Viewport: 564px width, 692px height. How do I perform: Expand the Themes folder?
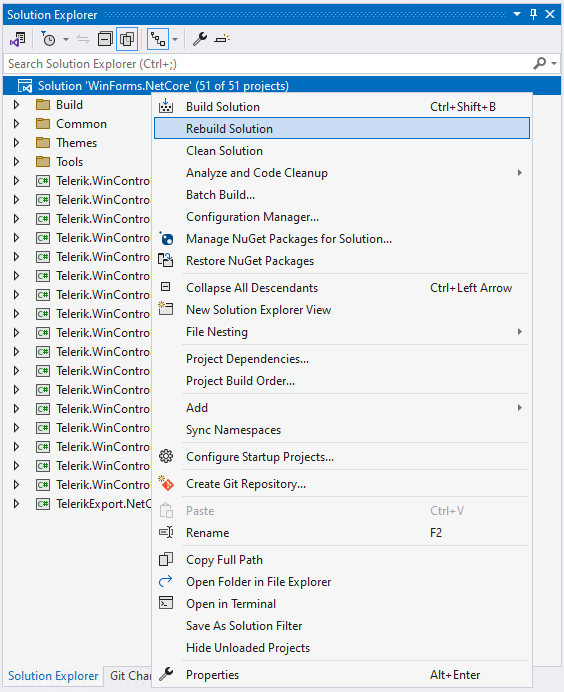point(16,143)
